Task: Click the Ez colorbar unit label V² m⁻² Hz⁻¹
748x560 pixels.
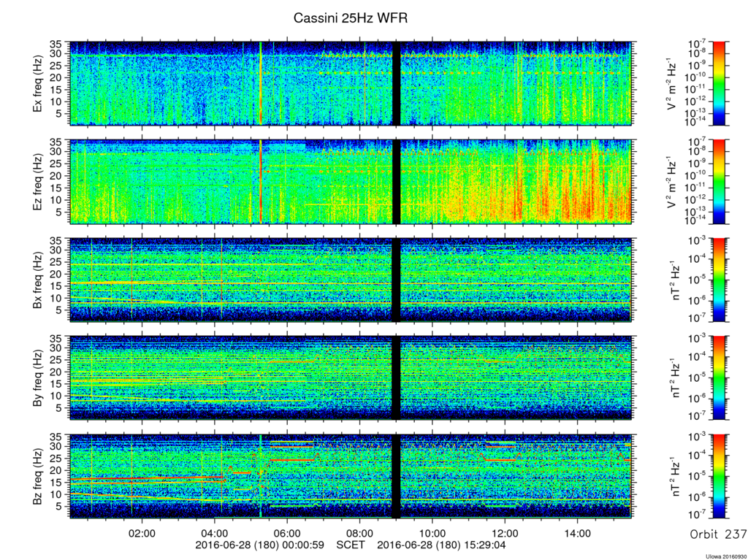Action: coord(673,182)
